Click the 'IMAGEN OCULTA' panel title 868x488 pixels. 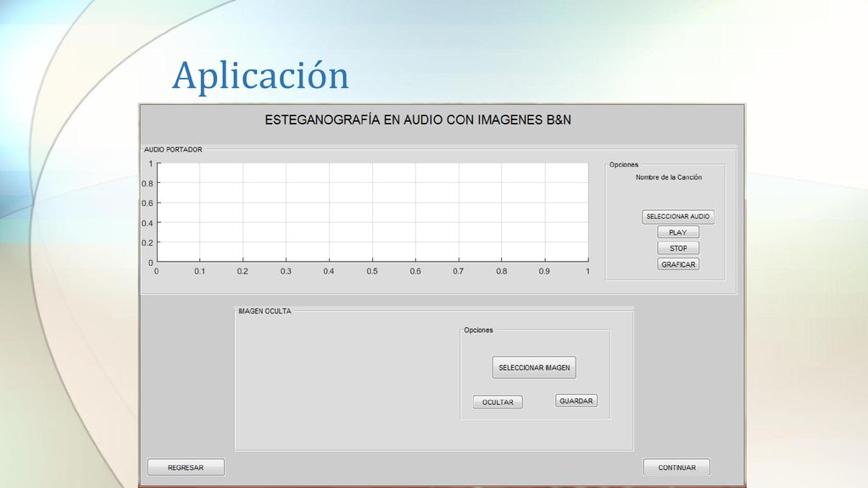(264, 311)
